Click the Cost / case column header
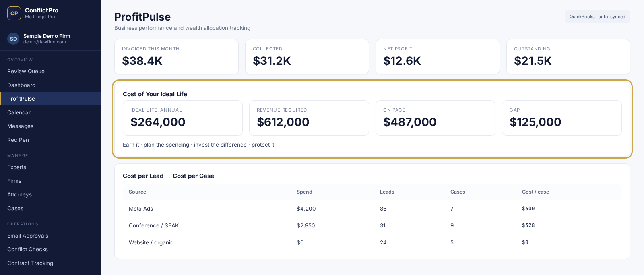Screen dimensions: 644x275 click(535, 192)
